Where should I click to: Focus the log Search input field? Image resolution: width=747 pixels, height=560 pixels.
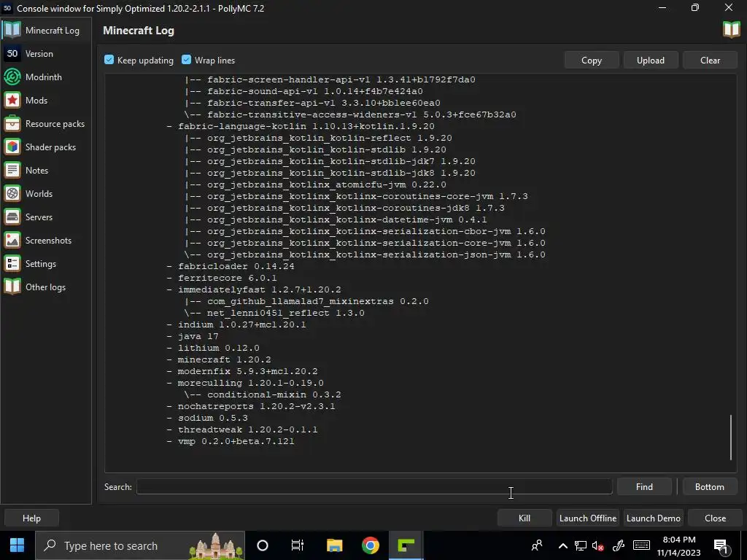(374, 486)
